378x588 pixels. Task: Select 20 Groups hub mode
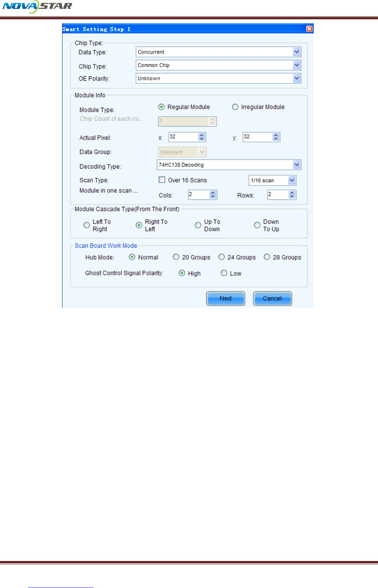[176, 257]
